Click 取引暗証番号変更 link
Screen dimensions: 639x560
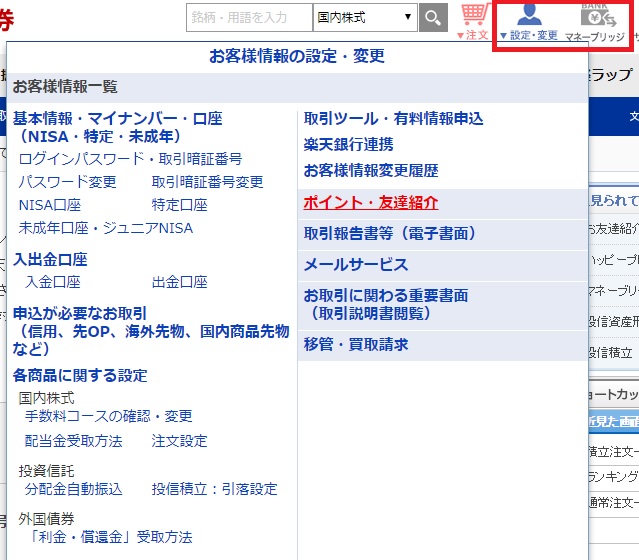pyautogui.click(x=207, y=182)
